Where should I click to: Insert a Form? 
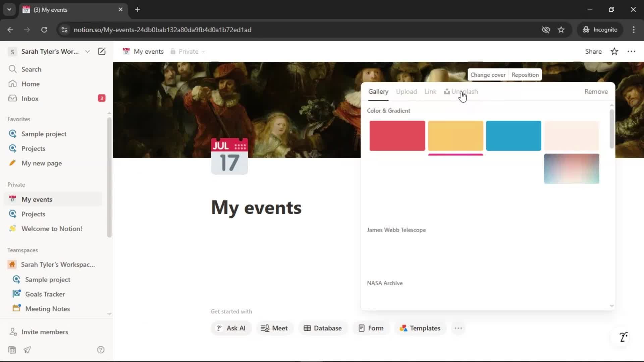click(x=371, y=328)
